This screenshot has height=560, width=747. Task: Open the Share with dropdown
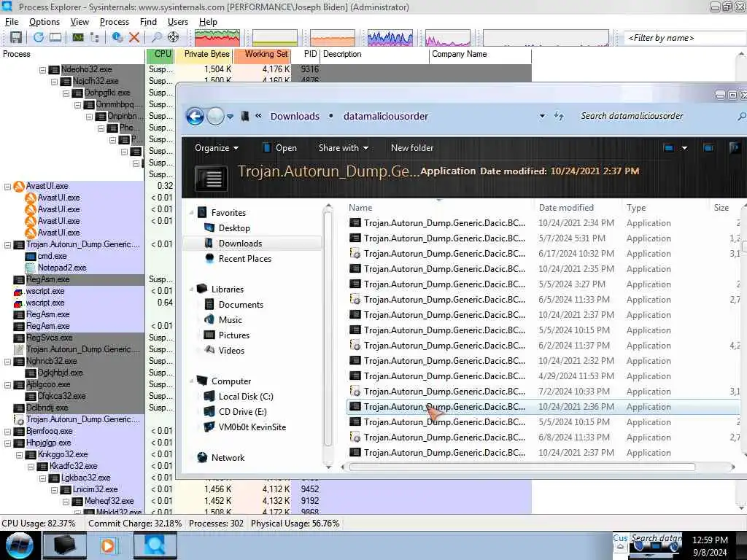click(344, 148)
